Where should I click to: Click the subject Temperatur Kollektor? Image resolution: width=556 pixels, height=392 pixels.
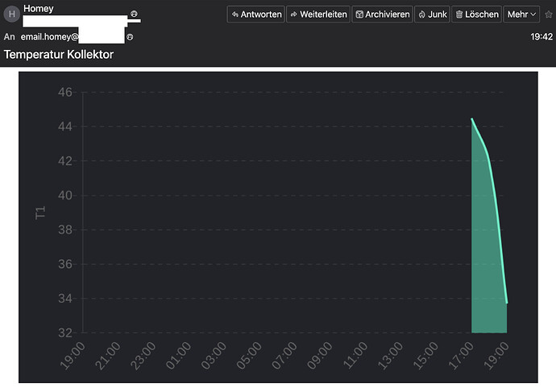(x=59, y=55)
